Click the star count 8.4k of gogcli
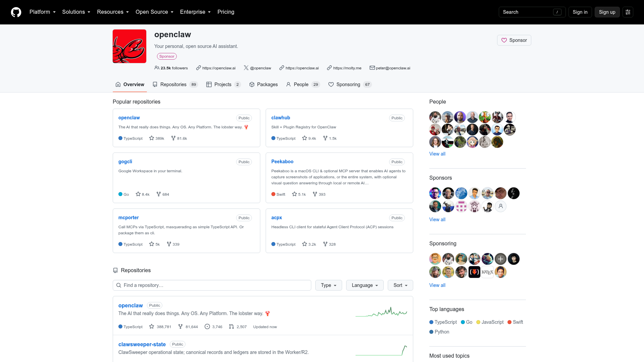 [x=143, y=194]
